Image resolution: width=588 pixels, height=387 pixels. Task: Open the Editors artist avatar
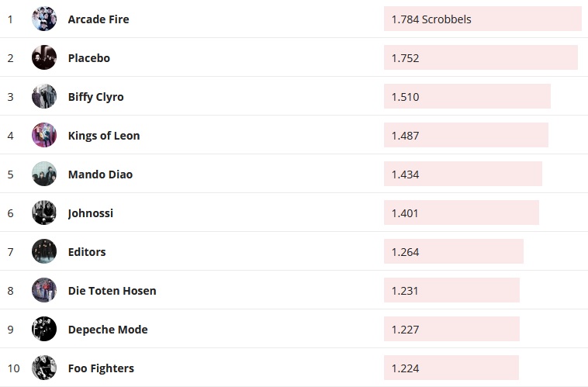(44, 251)
